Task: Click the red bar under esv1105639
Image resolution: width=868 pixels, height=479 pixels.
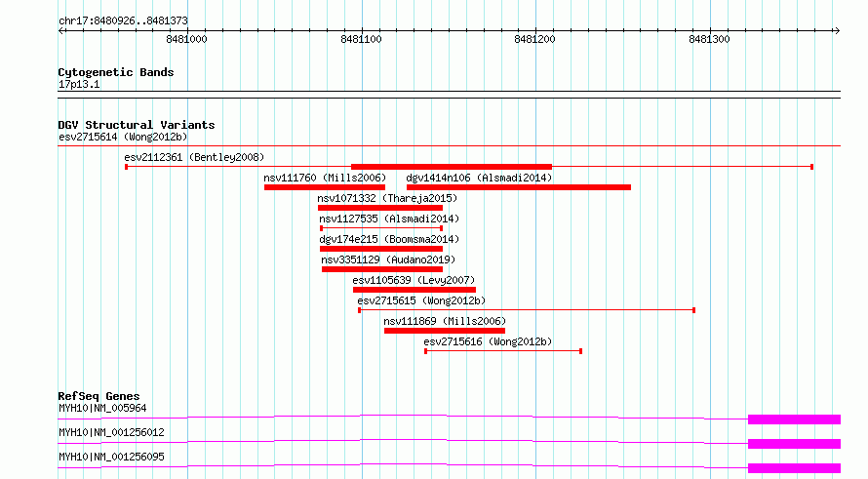Action: (x=414, y=290)
